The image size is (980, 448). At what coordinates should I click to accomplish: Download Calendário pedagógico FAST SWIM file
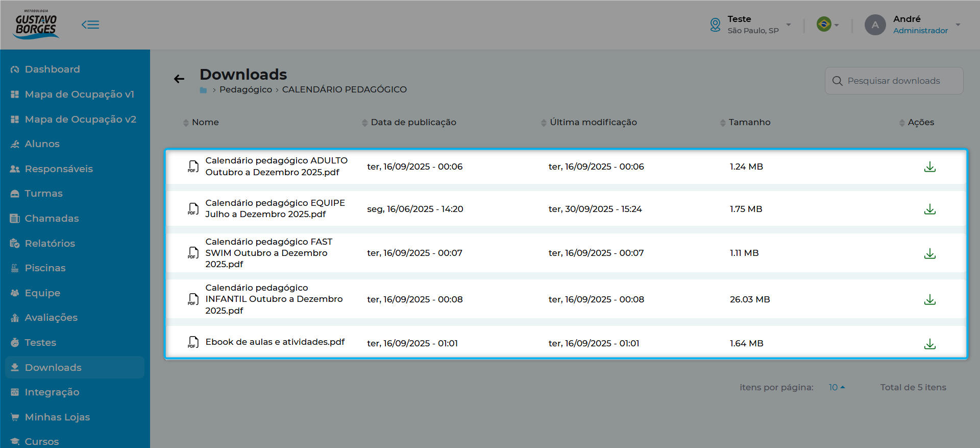(x=930, y=254)
